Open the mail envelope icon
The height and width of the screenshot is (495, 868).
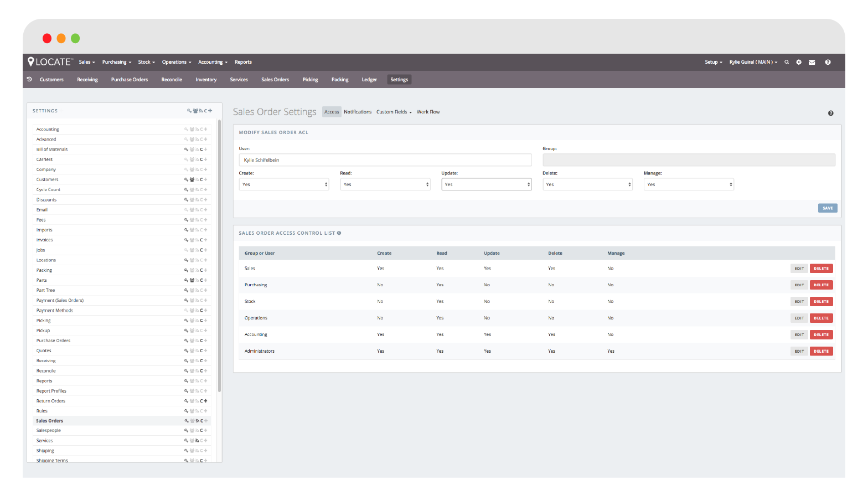coord(812,62)
